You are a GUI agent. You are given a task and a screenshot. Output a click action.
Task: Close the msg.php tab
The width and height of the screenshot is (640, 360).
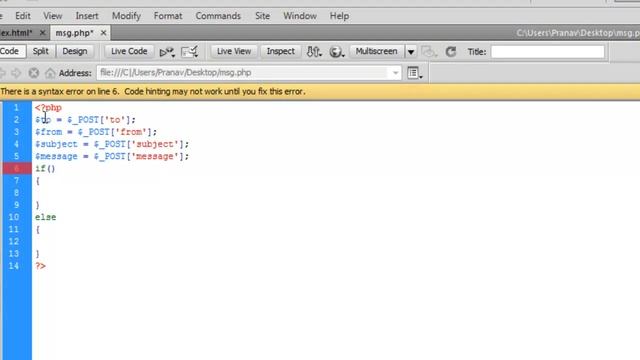[x=104, y=33]
